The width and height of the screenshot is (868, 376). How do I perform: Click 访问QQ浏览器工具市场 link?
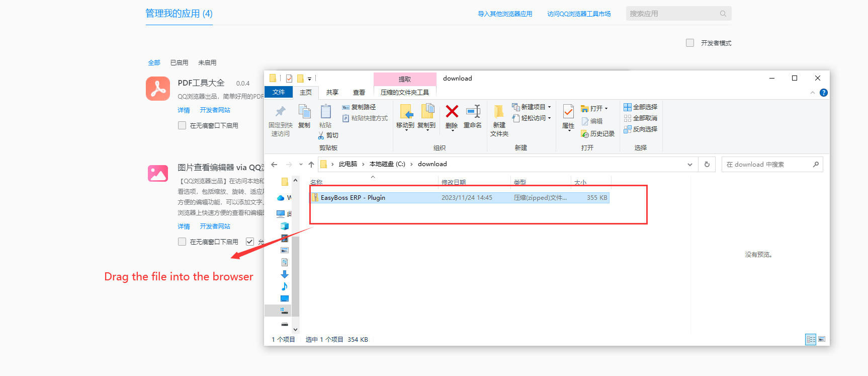coord(579,14)
